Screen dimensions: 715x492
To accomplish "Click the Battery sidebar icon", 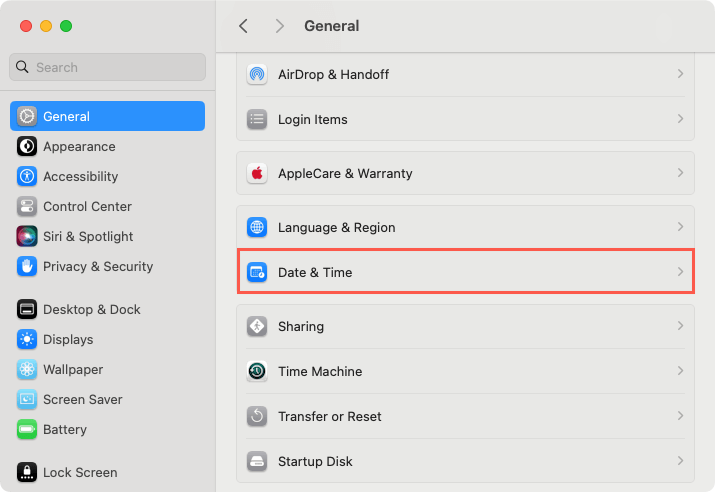I will click(27, 429).
